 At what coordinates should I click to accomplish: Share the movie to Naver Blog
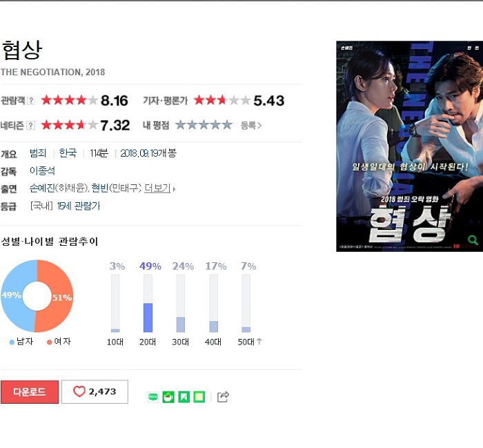click(x=153, y=397)
